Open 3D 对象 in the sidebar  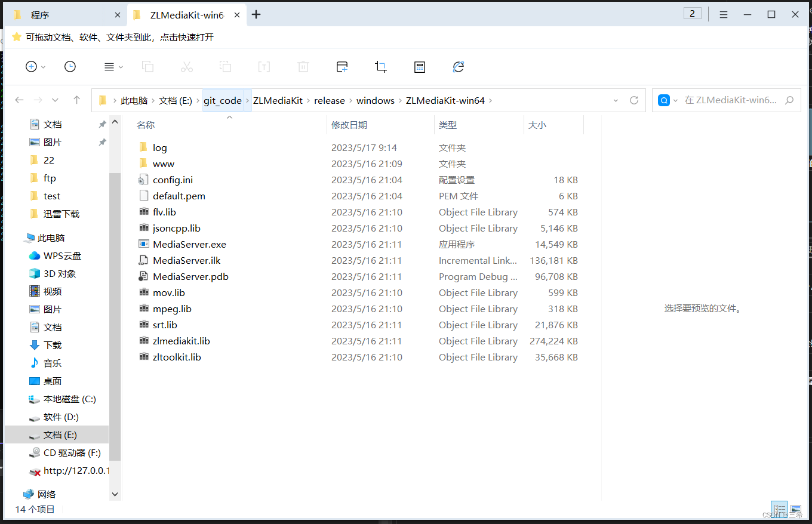[60, 273]
